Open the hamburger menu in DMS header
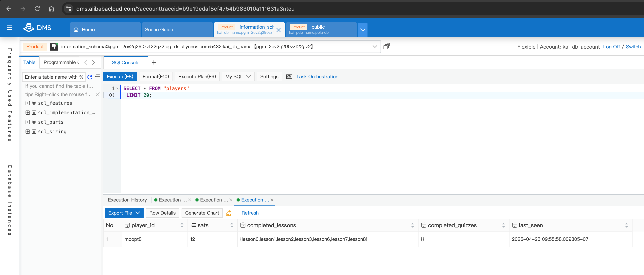644x275 pixels. [x=9, y=28]
